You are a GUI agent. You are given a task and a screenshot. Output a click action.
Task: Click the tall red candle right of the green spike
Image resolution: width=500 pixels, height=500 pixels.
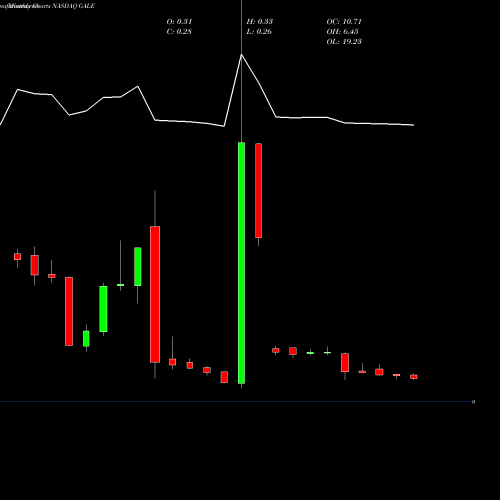click(x=258, y=191)
